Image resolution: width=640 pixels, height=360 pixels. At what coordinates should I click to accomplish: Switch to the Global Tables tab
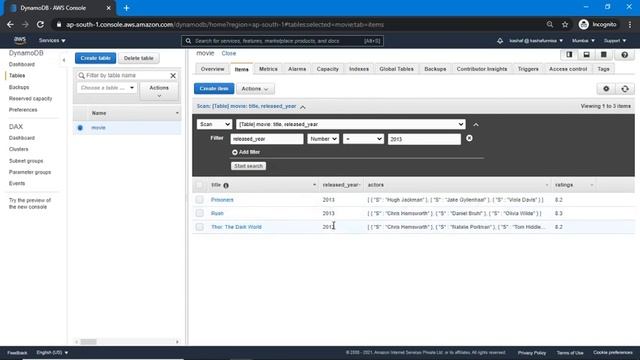(x=396, y=69)
